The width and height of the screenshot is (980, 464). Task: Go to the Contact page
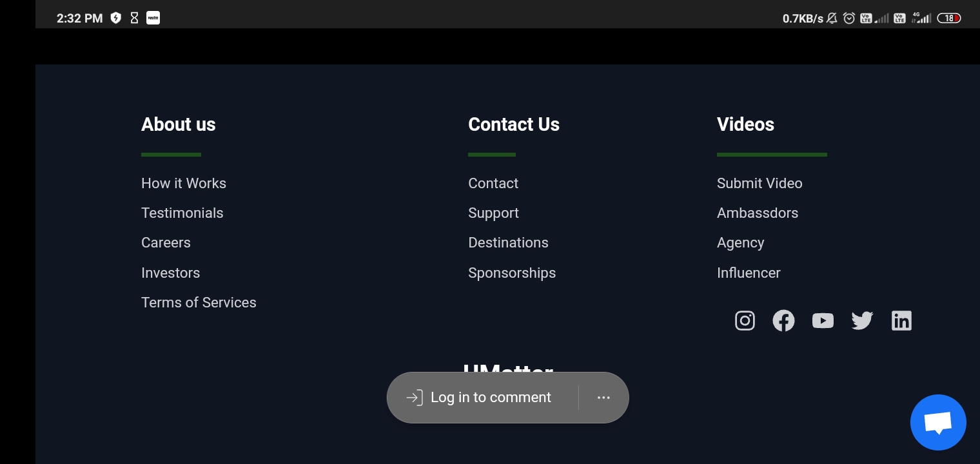coord(493,183)
